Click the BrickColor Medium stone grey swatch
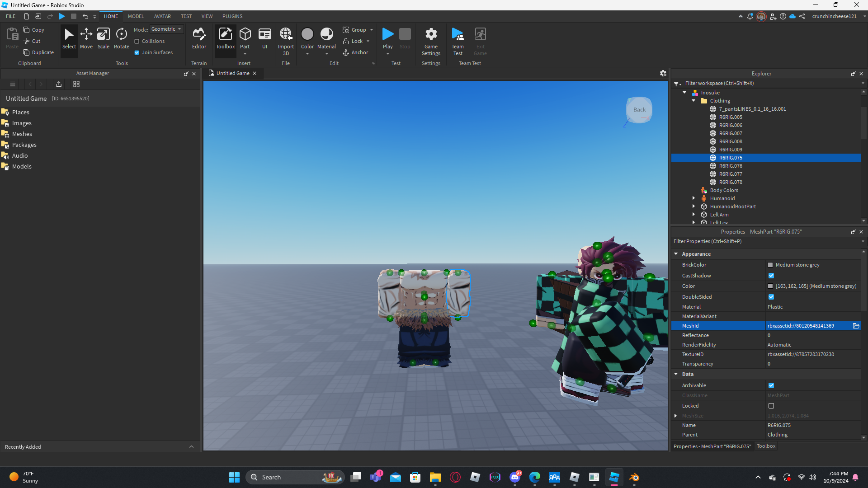This screenshot has height=488, width=868. (770, 265)
